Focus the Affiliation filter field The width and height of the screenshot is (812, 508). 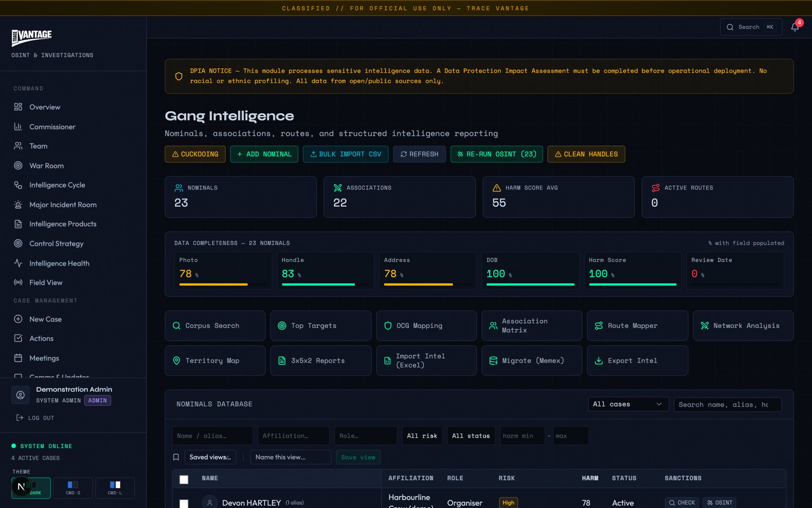pos(293,436)
